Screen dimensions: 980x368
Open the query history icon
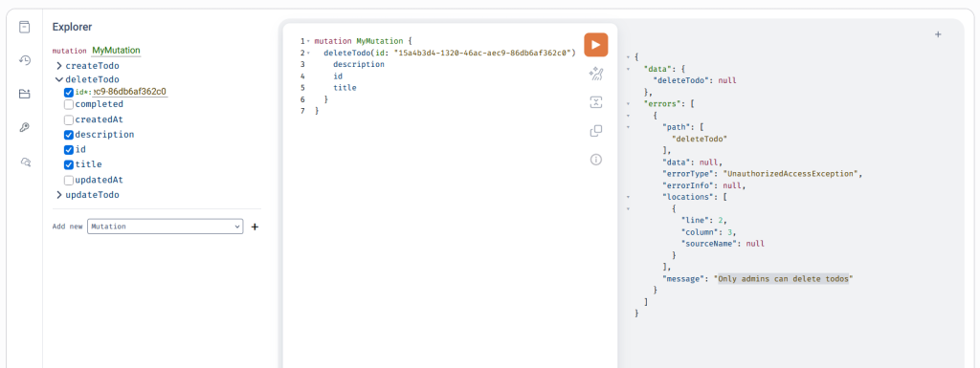pos(24,60)
